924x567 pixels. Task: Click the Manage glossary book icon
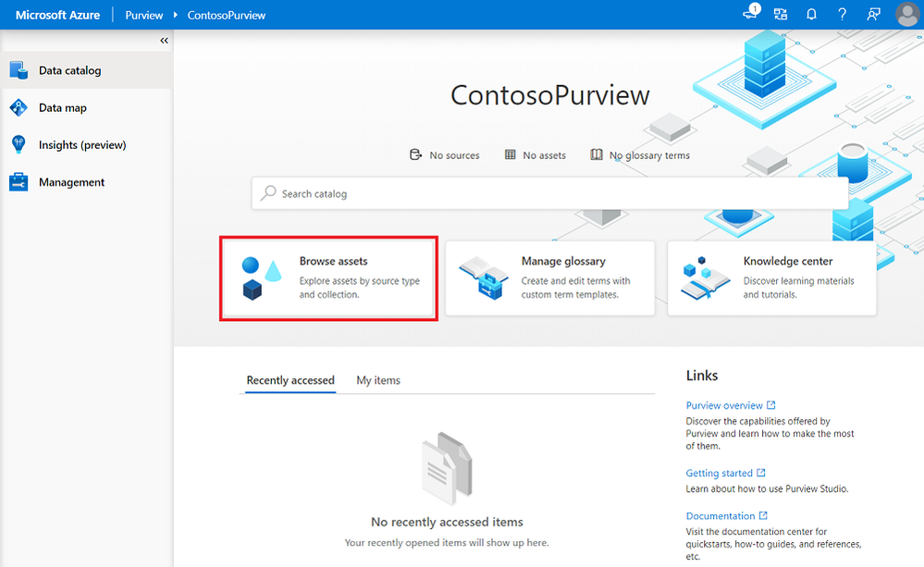pos(484,278)
